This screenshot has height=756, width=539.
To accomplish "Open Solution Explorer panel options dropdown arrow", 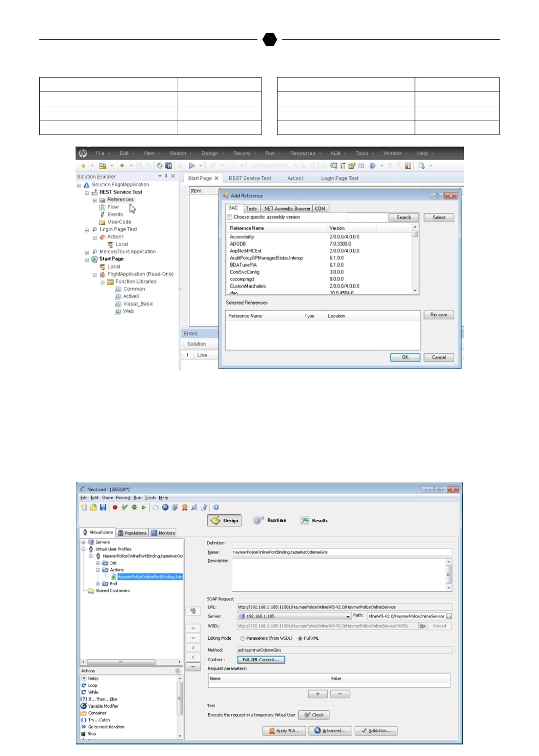I will tap(160, 176).
